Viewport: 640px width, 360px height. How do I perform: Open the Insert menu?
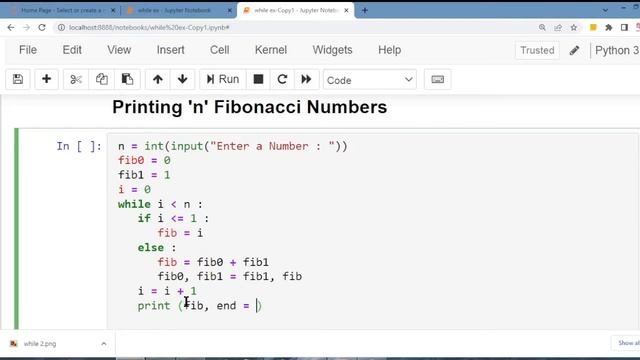[171, 50]
